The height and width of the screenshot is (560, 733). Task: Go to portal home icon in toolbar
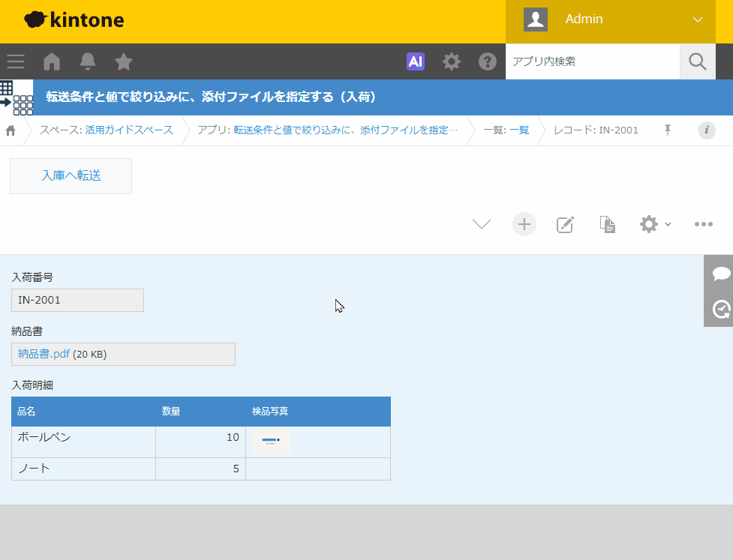pyautogui.click(x=52, y=61)
